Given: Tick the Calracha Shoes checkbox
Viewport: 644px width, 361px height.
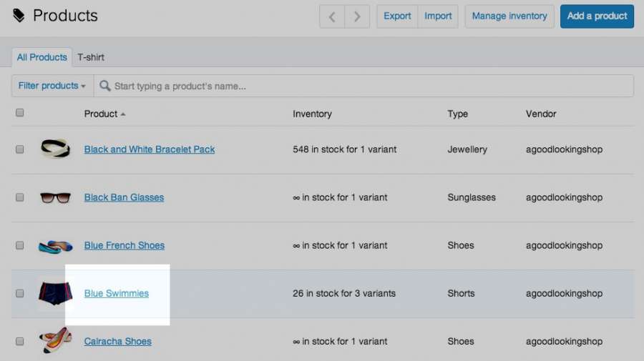Looking at the screenshot, I should [x=20, y=341].
